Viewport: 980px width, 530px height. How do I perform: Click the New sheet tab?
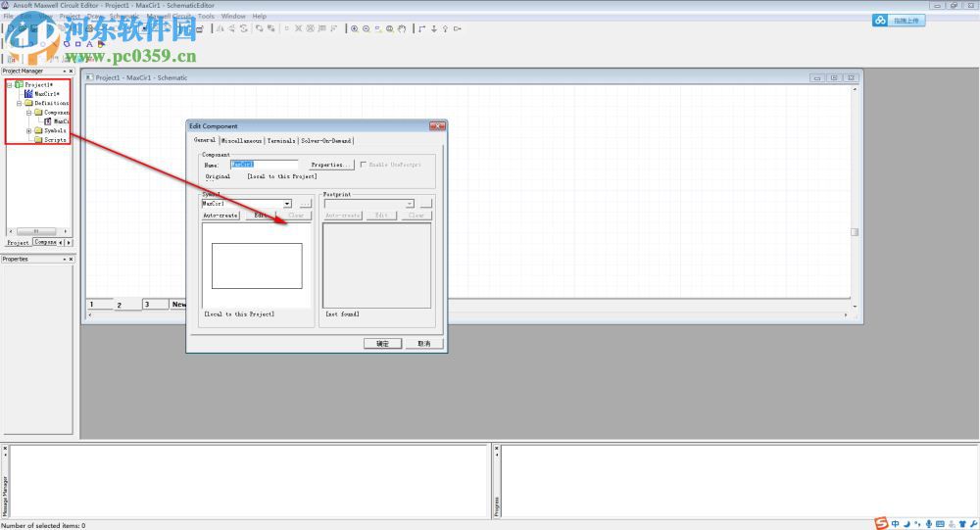tap(178, 305)
